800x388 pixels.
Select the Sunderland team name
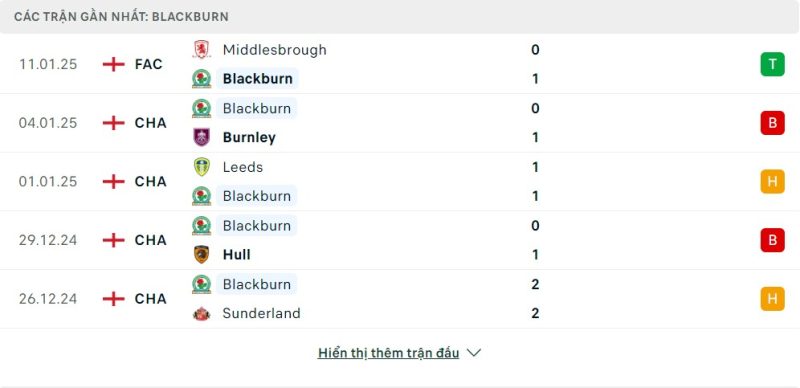tap(261, 313)
